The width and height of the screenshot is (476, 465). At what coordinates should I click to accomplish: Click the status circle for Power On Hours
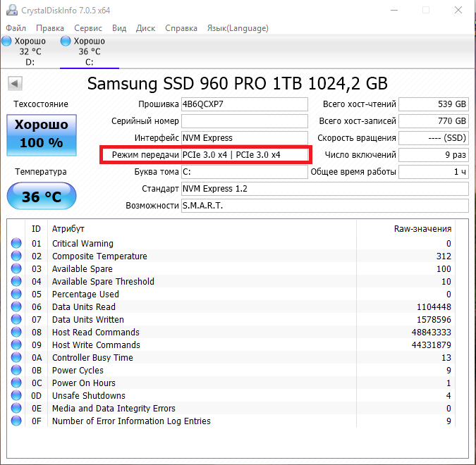pyautogui.click(x=16, y=383)
